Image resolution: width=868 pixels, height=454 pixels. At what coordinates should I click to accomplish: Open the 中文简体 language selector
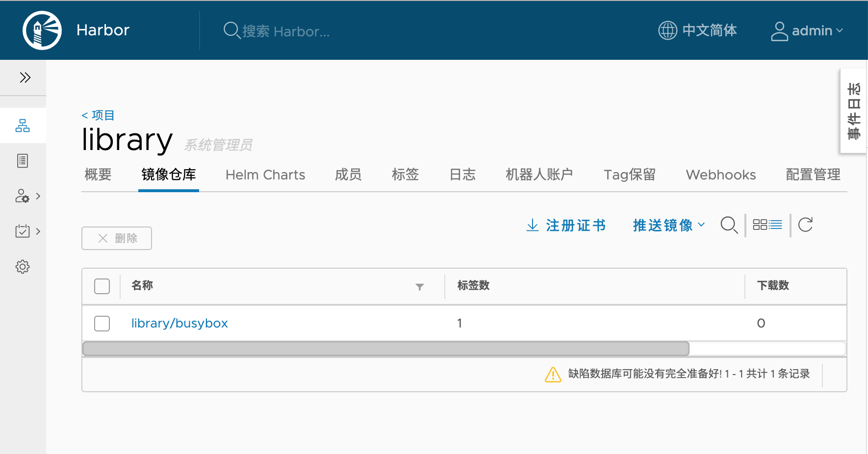697,30
